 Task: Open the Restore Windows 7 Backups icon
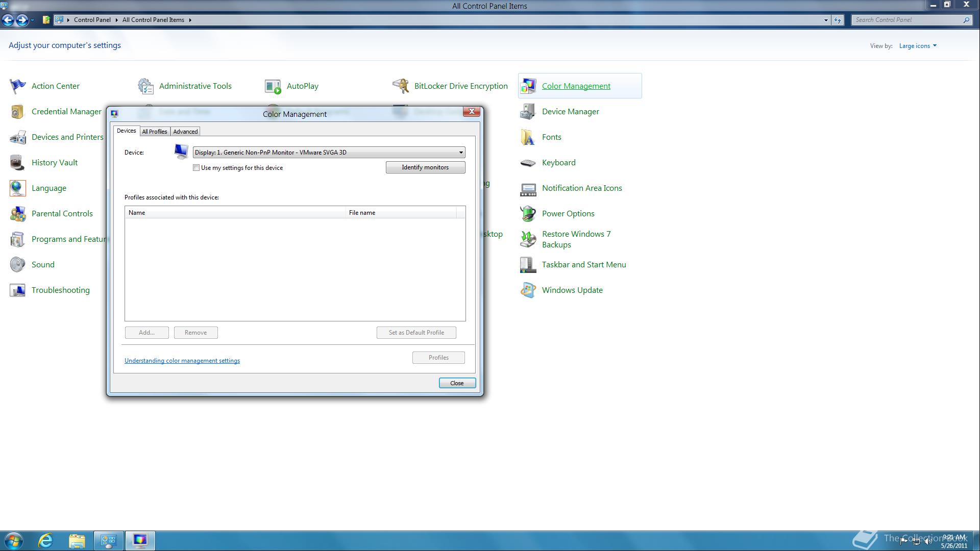coord(528,239)
